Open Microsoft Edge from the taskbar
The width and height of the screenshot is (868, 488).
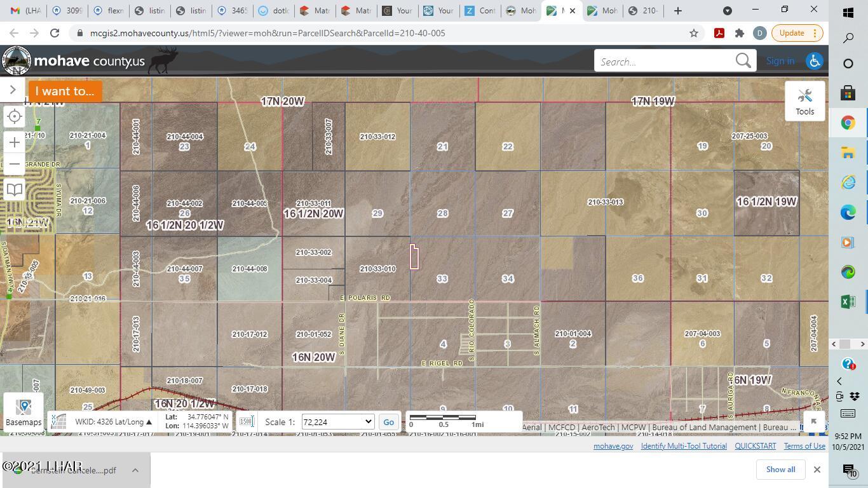point(848,212)
